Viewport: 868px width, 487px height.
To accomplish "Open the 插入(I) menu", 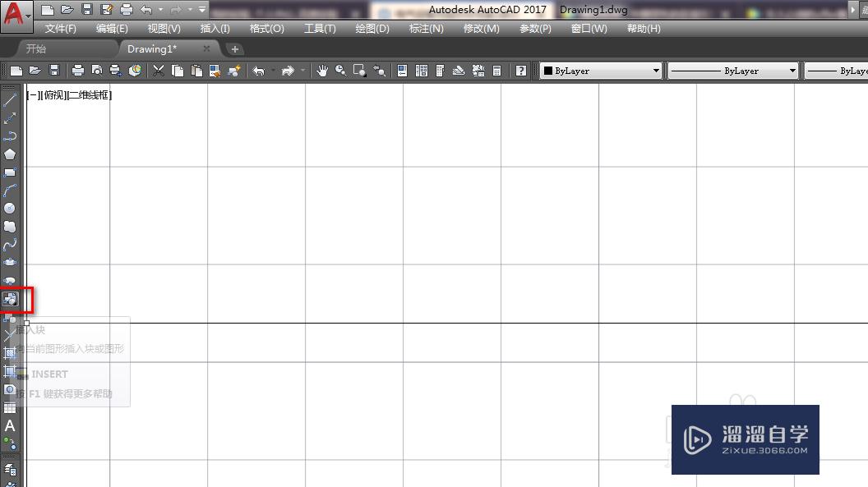I will [214, 28].
